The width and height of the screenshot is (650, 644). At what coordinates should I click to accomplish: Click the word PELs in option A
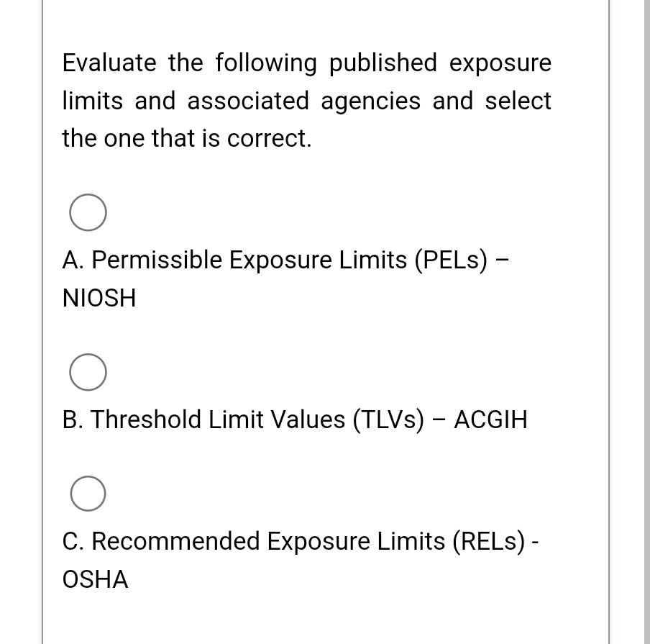point(452,260)
